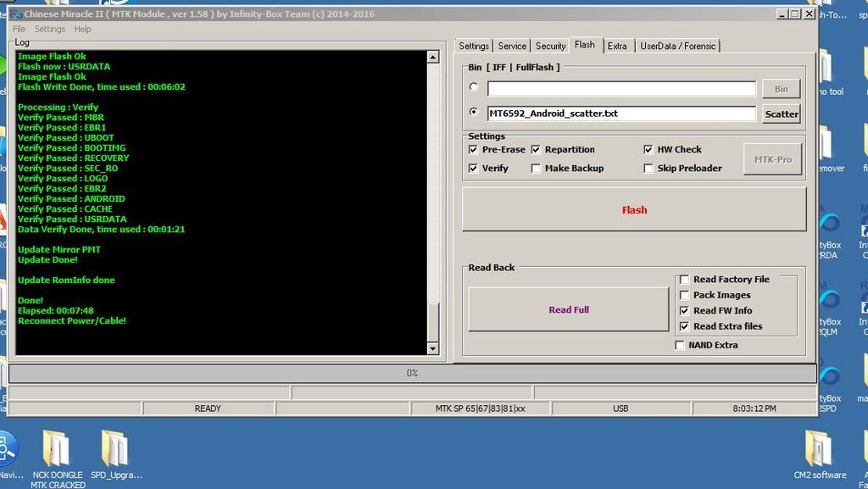Screen dimensions: 868x489
Task: Open the UserData / Forensic tab
Action: (677, 46)
